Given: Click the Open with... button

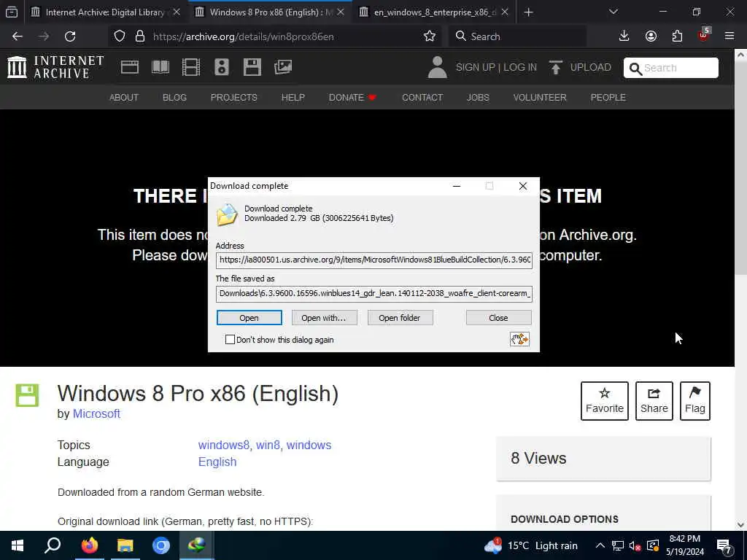Looking at the screenshot, I should (x=324, y=318).
